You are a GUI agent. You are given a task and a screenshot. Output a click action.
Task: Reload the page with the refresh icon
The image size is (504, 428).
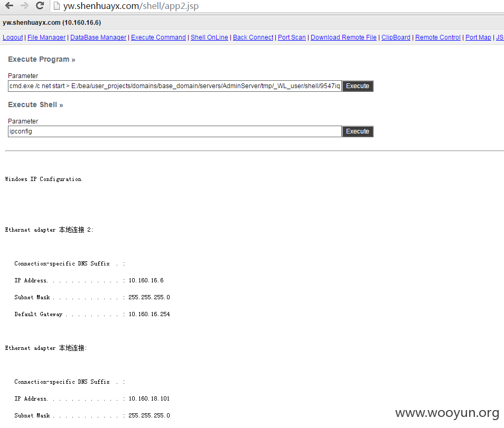[40, 5]
